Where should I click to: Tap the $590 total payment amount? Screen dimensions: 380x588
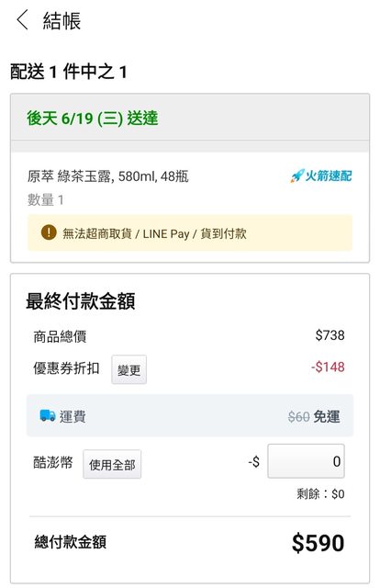(318, 542)
